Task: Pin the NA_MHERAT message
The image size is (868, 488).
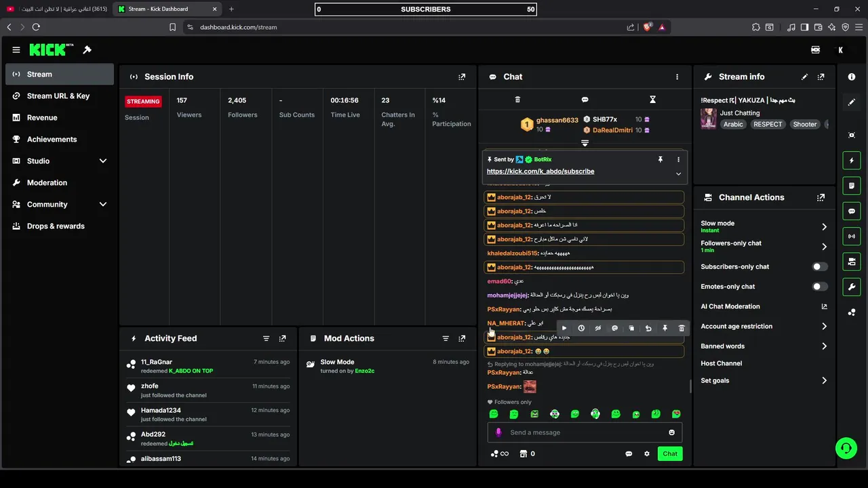Action: 665,328
